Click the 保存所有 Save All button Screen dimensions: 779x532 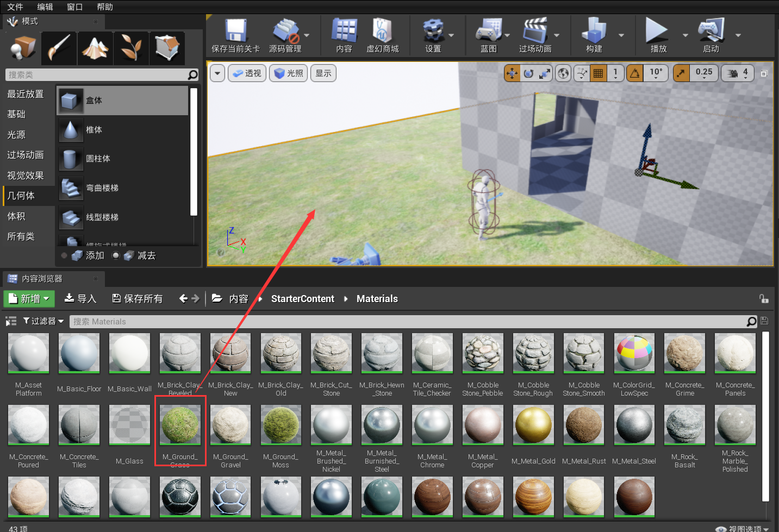pyautogui.click(x=137, y=298)
